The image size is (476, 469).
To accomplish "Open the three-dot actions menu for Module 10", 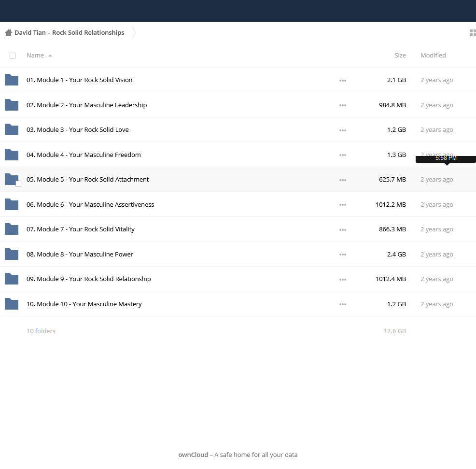I will pyautogui.click(x=343, y=305).
